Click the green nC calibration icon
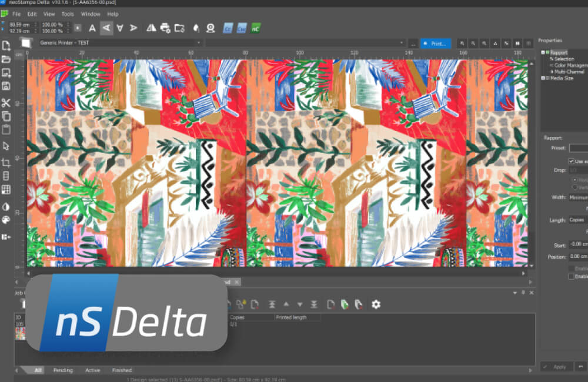The width and height of the screenshot is (588, 382). pyautogui.click(x=256, y=28)
